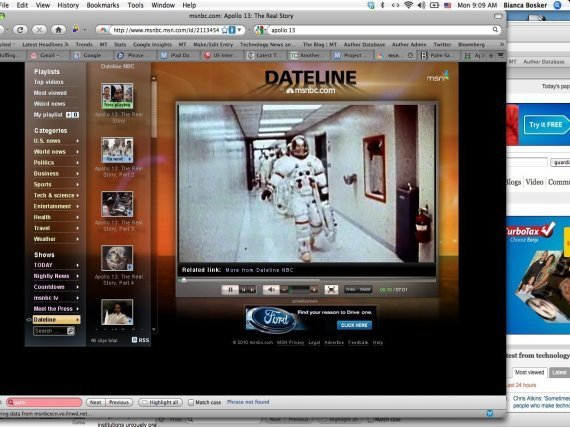Decrease volume with the minus button

285,290
